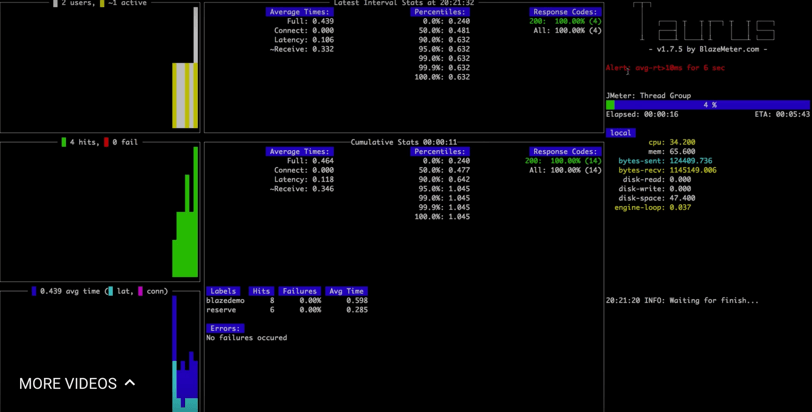Expand the chevron next to MORE VIDEOS

pos(130,383)
